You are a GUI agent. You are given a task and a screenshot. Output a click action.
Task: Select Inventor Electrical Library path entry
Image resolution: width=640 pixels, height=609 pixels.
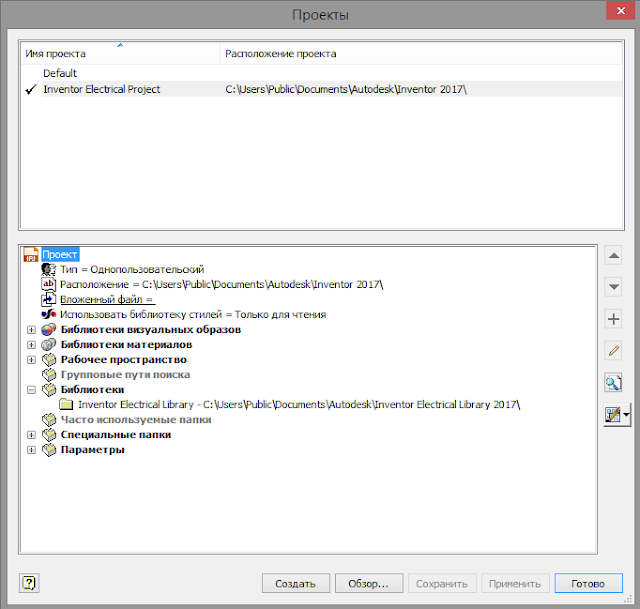[299, 405]
